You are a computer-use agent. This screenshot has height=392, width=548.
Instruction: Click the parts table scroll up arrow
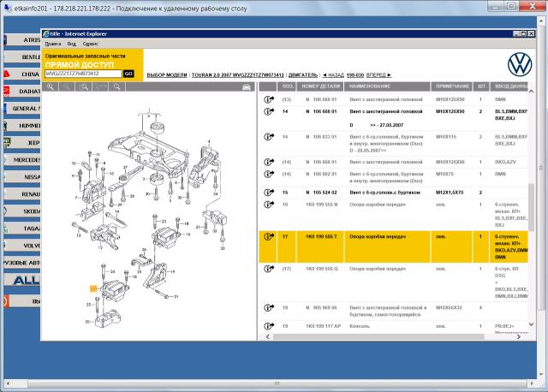531,92
